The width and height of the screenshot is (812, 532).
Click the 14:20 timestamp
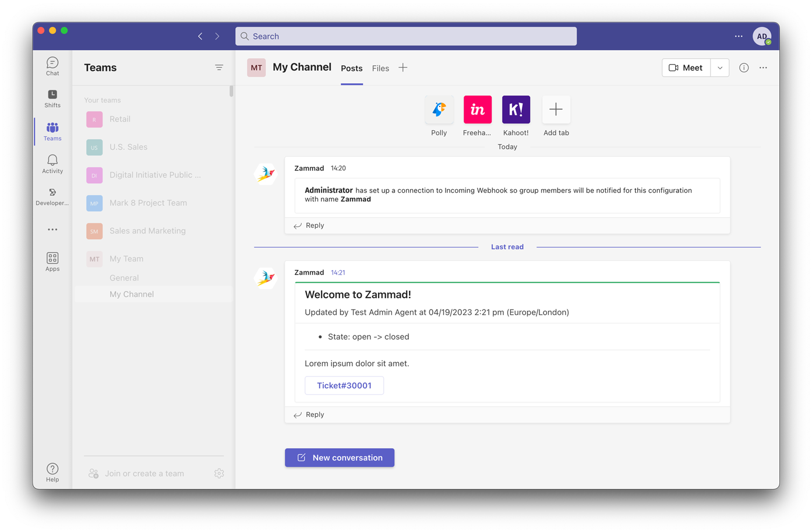tap(338, 168)
